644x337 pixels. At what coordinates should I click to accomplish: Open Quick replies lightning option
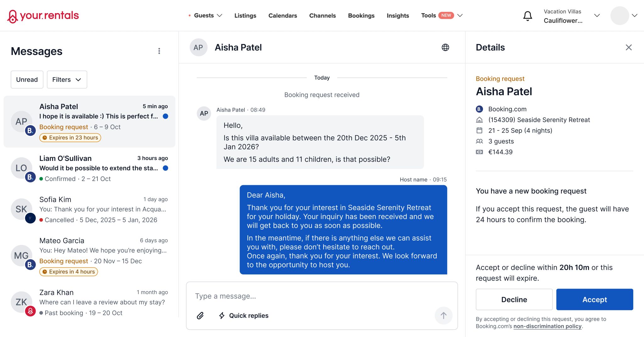click(244, 316)
